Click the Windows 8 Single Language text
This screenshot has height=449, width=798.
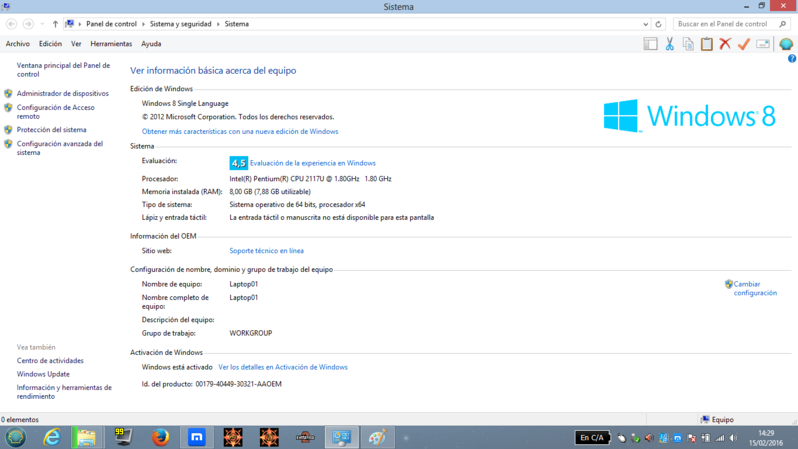pos(185,103)
